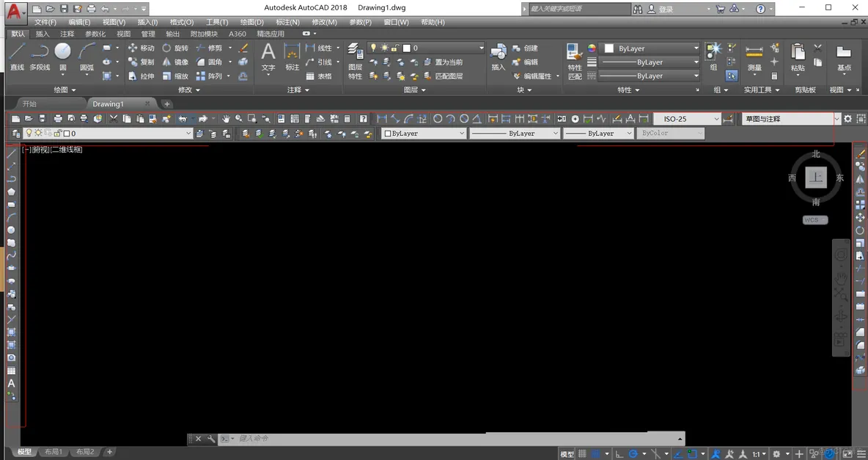The width and height of the screenshot is (868, 460).
Task: Click the color wheel icon in 特性 panel
Action: coord(592,48)
